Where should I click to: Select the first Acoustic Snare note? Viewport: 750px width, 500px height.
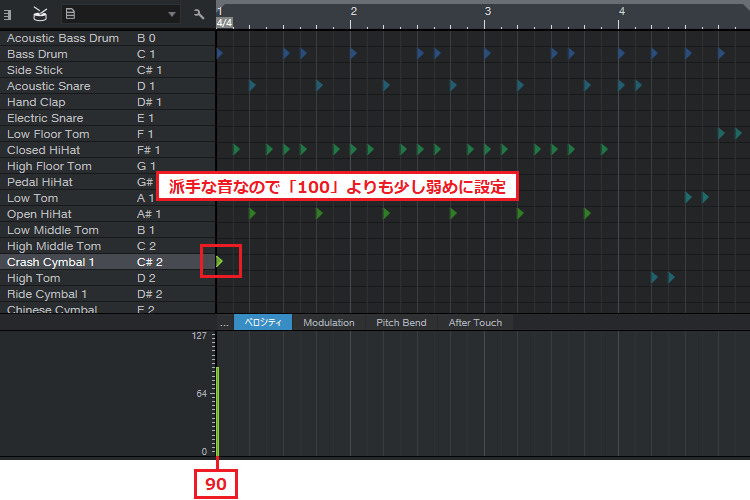[x=252, y=86]
